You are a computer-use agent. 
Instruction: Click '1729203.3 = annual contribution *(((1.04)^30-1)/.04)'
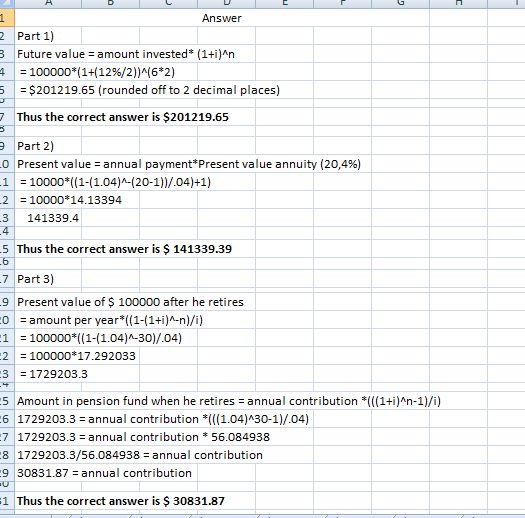[x=163, y=420]
